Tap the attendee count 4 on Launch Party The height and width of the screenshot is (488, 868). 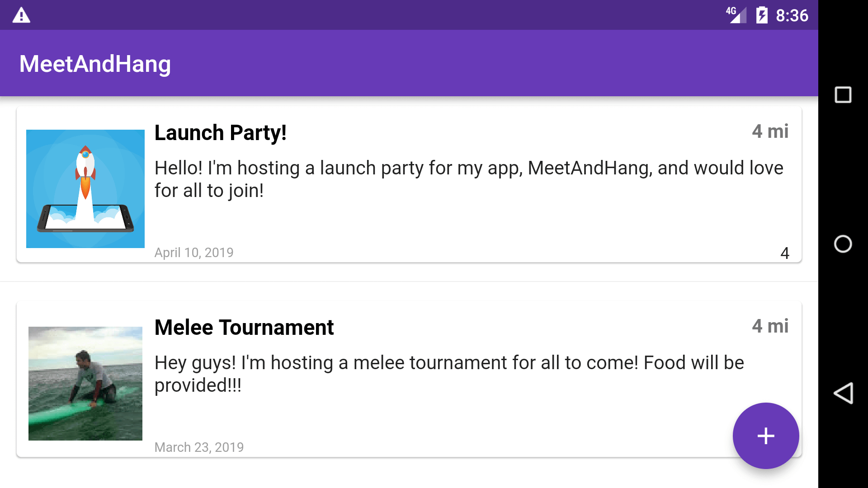[785, 253]
